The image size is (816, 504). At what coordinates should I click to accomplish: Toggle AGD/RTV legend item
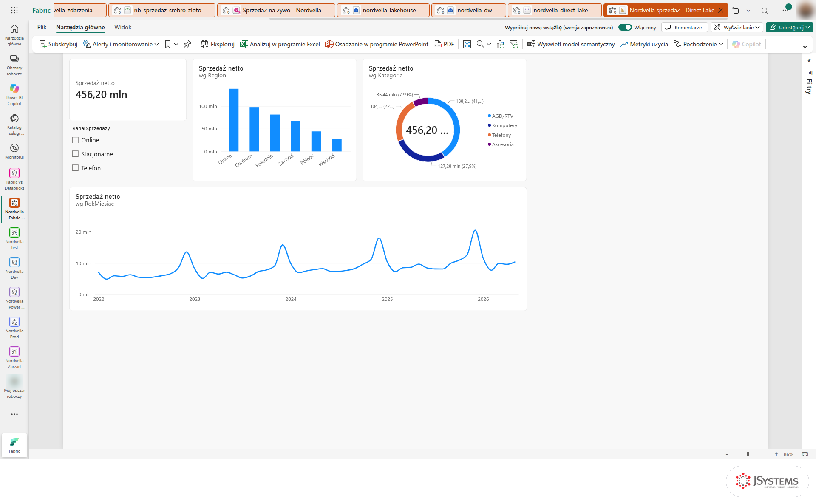click(x=501, y=116)
